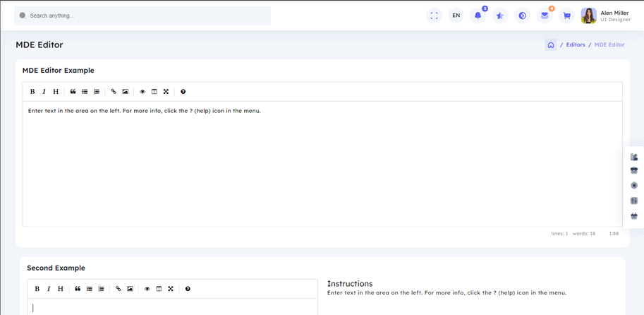Open the EN language dropdown
644x315 pixels.
[456, 16]
